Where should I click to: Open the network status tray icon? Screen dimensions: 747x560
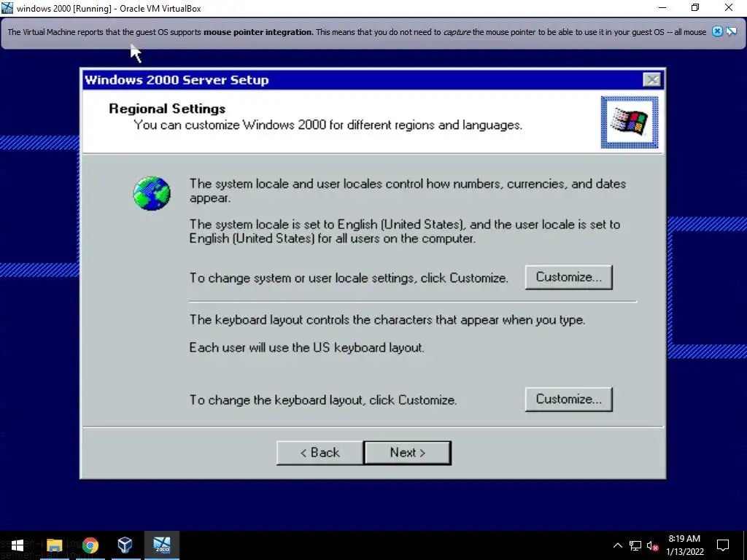(635, 545)
